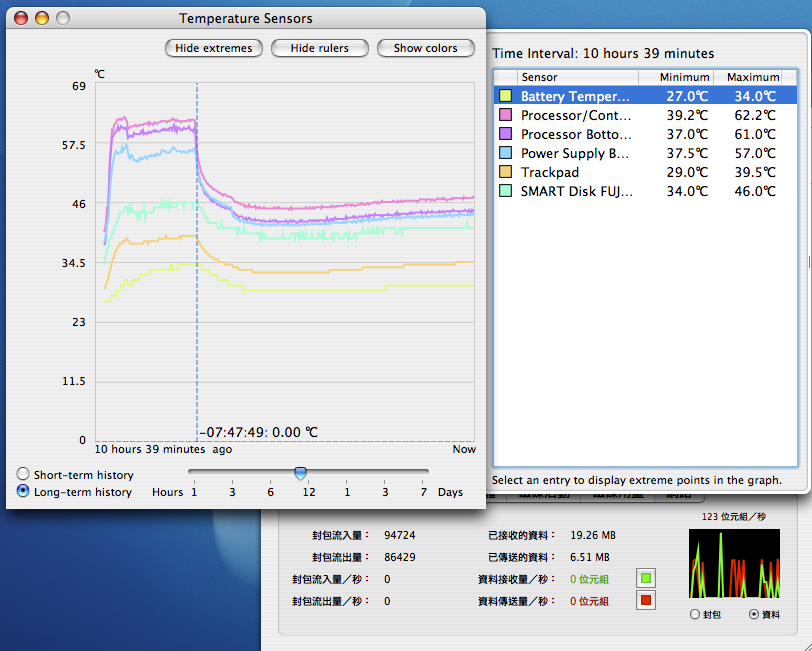Screen dimensions: 812x651
Task: Select the 封包 radio button
Action: pyautogui.click(x=695, y=614)
